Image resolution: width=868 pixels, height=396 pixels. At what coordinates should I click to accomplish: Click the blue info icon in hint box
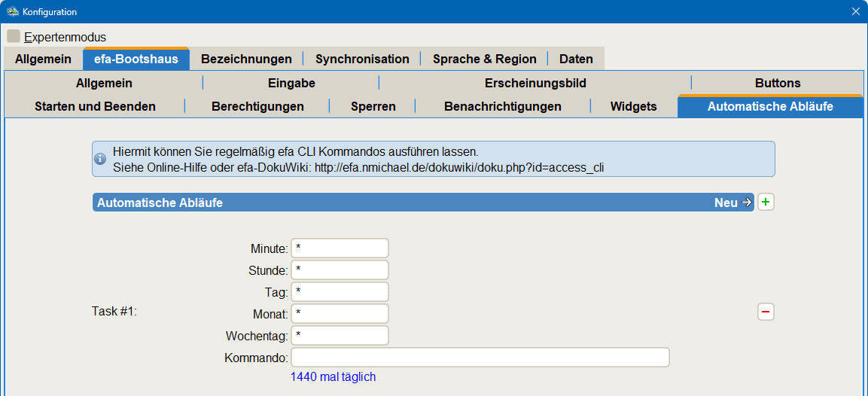pyautogui.click(x=99, y=160)
